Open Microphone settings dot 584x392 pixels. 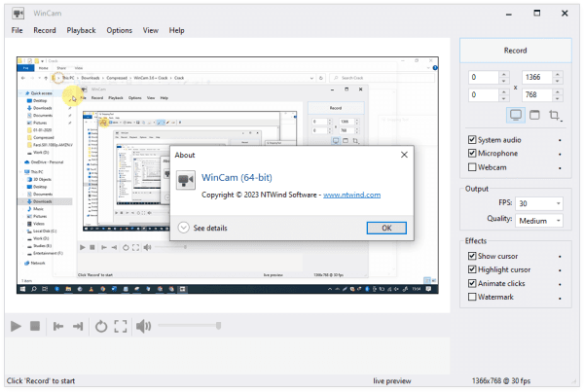point(560,154)
